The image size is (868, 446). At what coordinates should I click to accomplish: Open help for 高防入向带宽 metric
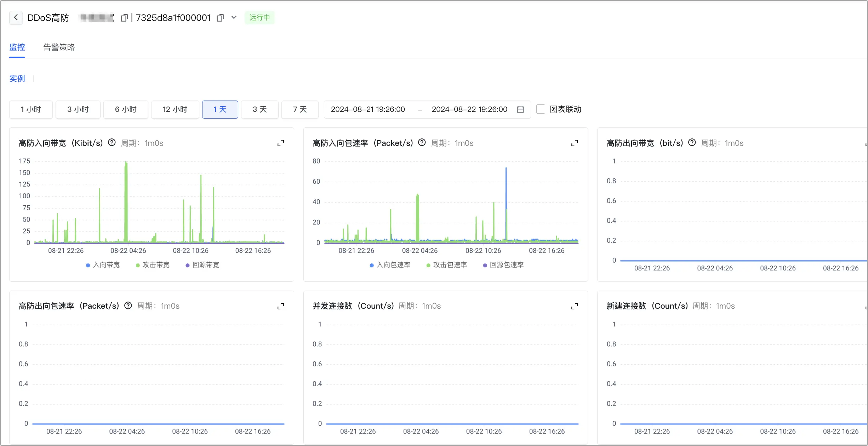point(112,143)
